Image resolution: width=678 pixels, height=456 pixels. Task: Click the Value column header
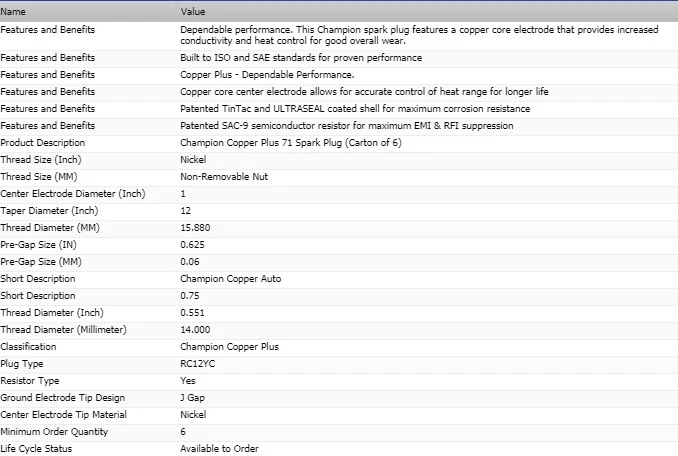click(193, 12)
